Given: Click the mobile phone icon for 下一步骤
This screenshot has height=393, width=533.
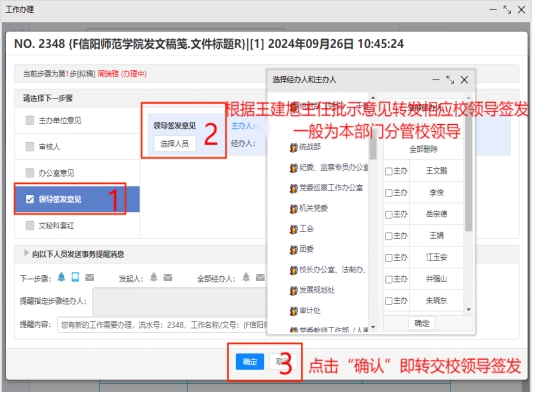Looking at the screenshot, I should (x=75, y=277).
